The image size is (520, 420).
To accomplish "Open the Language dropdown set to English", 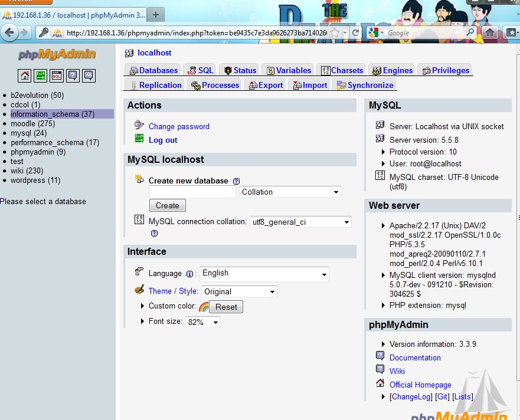I will pyautogui.click(x=264, y=274).
